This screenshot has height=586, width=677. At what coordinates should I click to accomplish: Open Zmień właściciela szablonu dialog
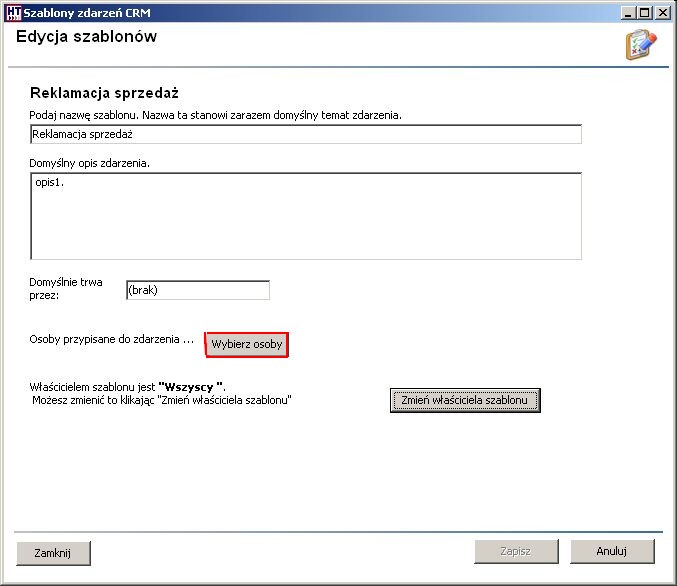pos(465,400)
